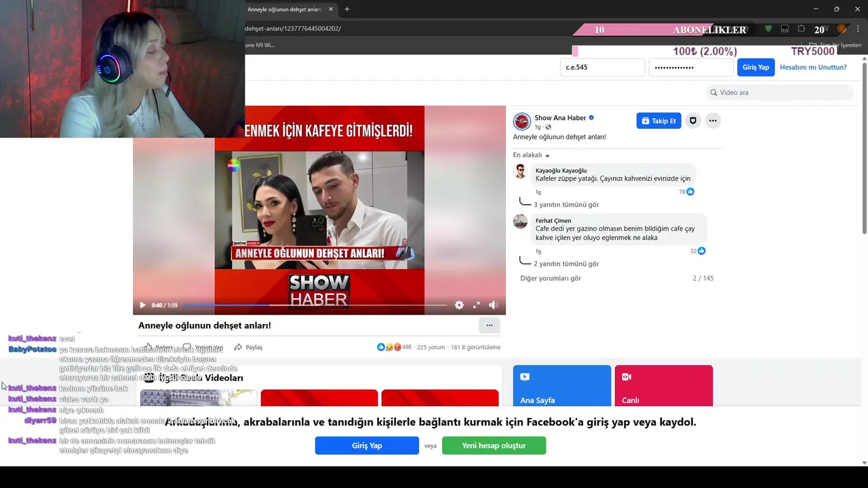The width and height of the screenshot is (868, 488).
Task: Open the Canlı red tile
Action: (x=663, y=386)
